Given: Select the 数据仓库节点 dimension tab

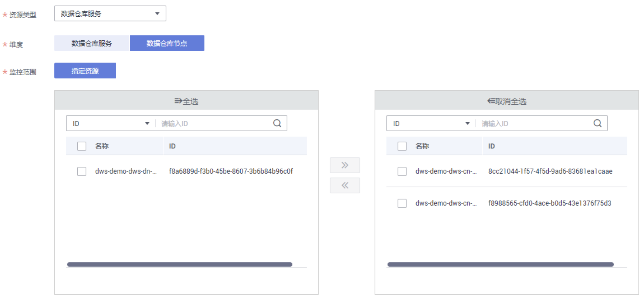Looking at the screenshot, I should (x=167, y=43).
